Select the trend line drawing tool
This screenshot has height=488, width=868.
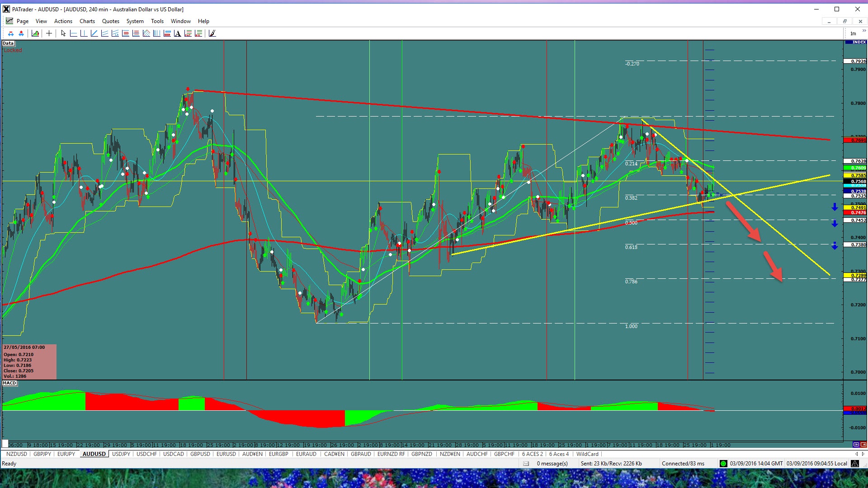[94, 33]
